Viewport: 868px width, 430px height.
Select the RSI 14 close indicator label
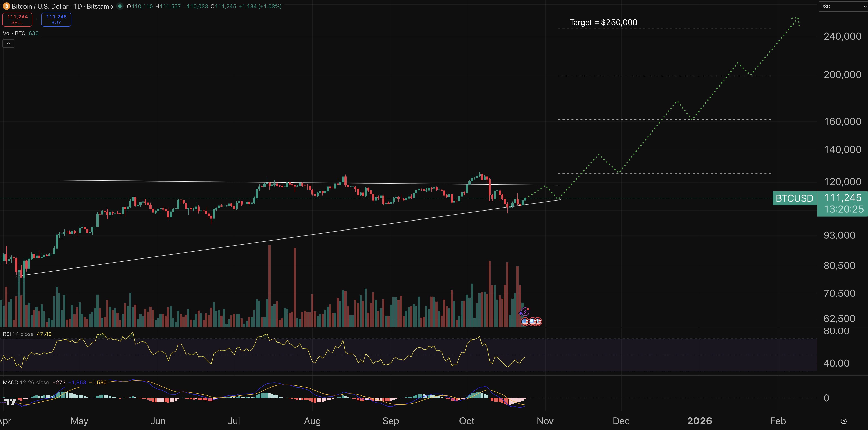(x=18, y=334)
